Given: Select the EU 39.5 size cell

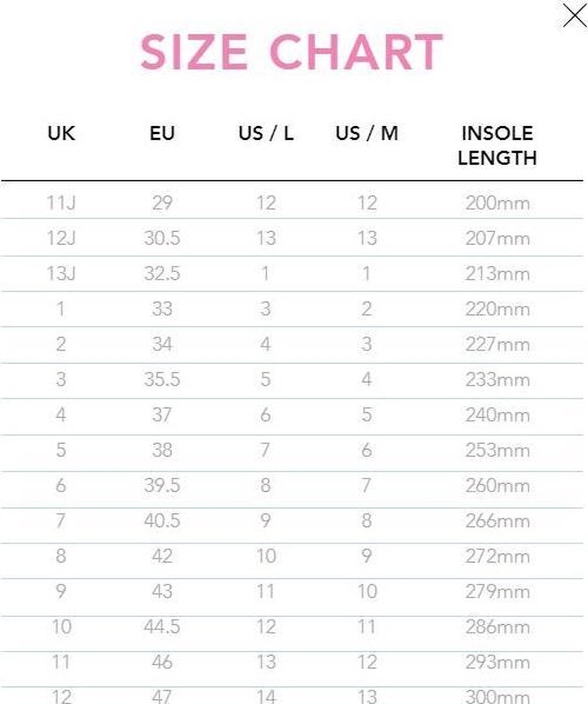Looking at the screenshot, I should pyautogui.click(x=162, y=486).
